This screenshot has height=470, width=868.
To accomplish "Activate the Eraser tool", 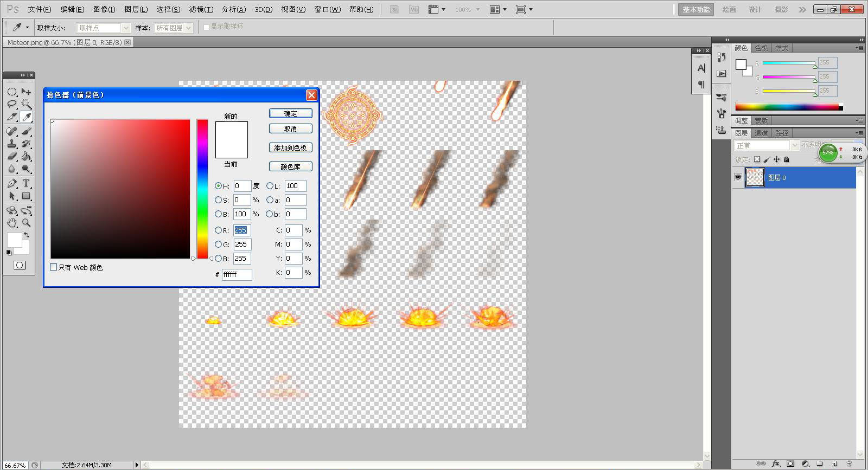I will click(x=12, y=156).
